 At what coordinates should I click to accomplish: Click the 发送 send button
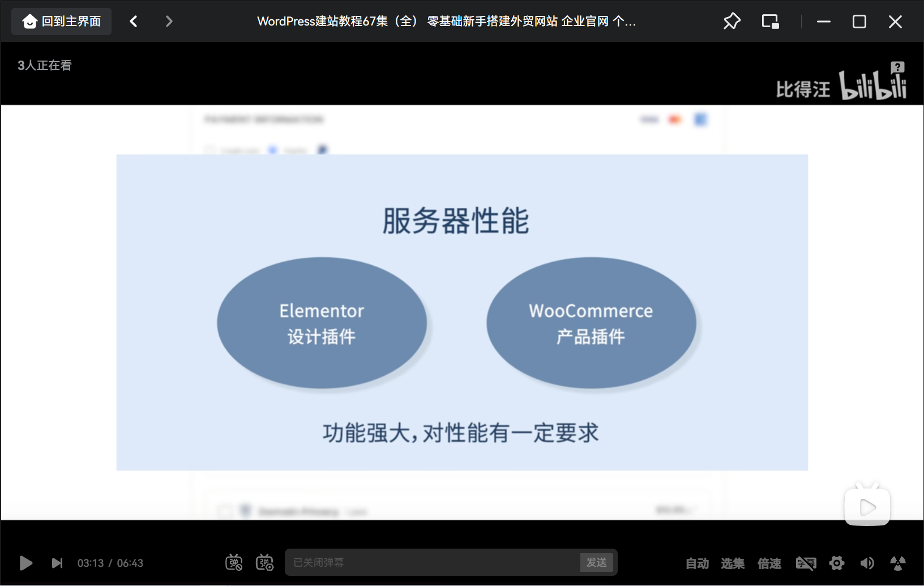tap(597, 562)
